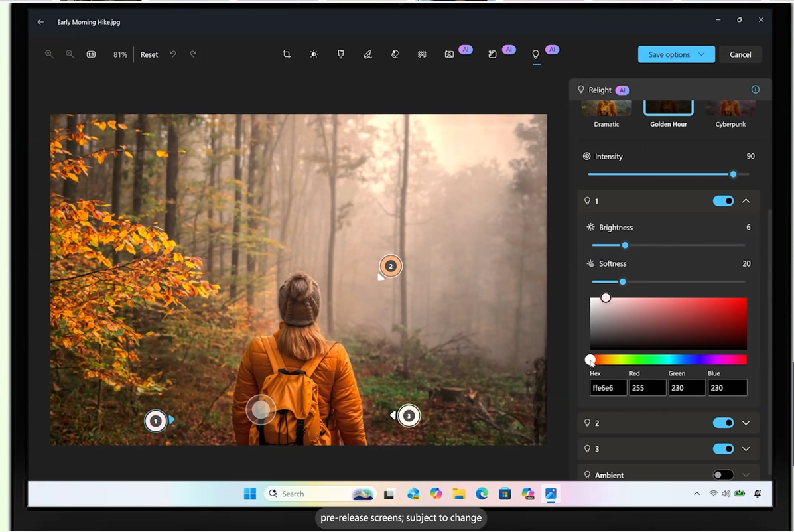
Task: Open the AI restyle tool
Action: coord(492,54)
